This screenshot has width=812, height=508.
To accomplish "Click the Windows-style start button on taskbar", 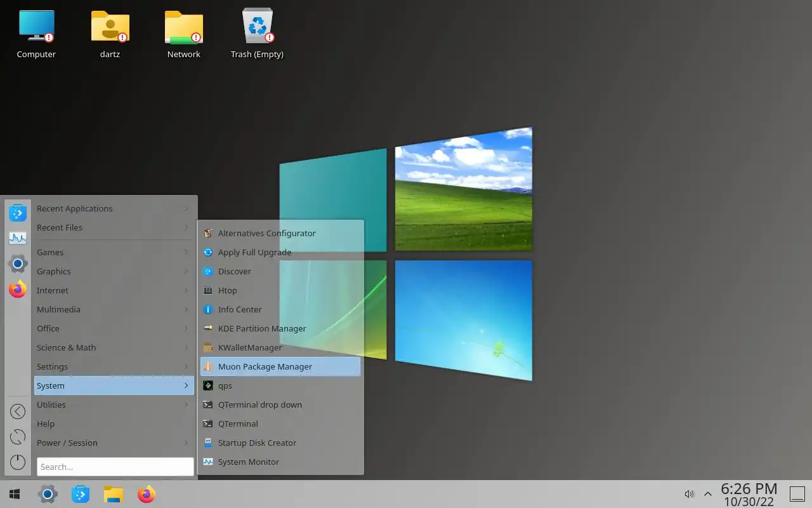I will pyautogui.click(x=14, y=494).
